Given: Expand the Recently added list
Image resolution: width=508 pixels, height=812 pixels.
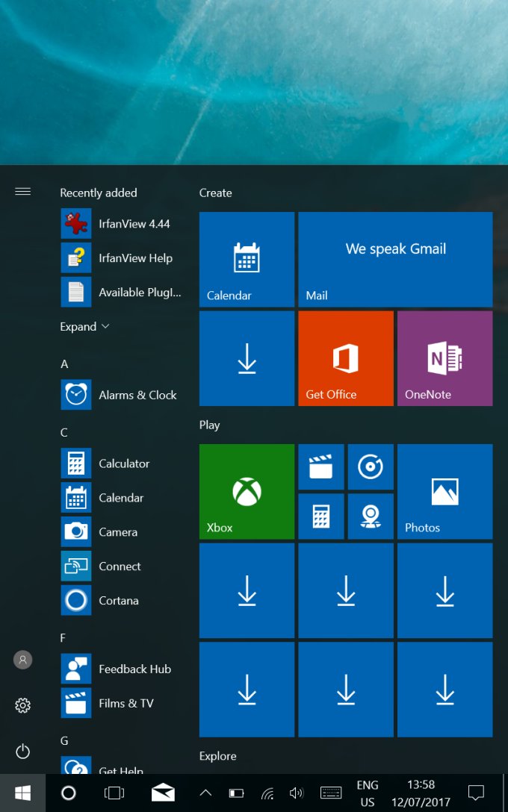Looking at the screenshot, I should coord(84,327).
